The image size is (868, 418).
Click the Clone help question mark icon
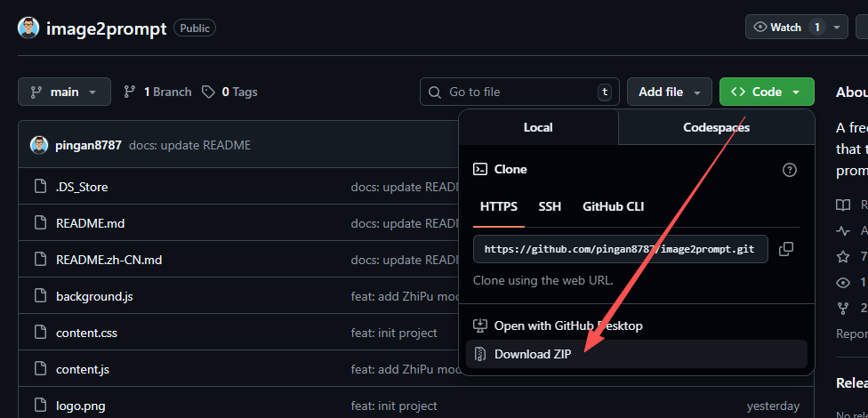pos(789,169)
